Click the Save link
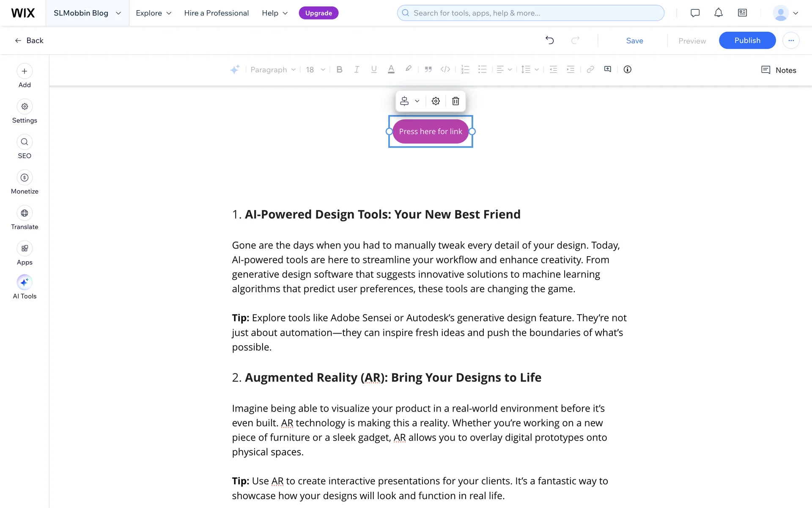The image size is (812, 508). tap(634, 41)
